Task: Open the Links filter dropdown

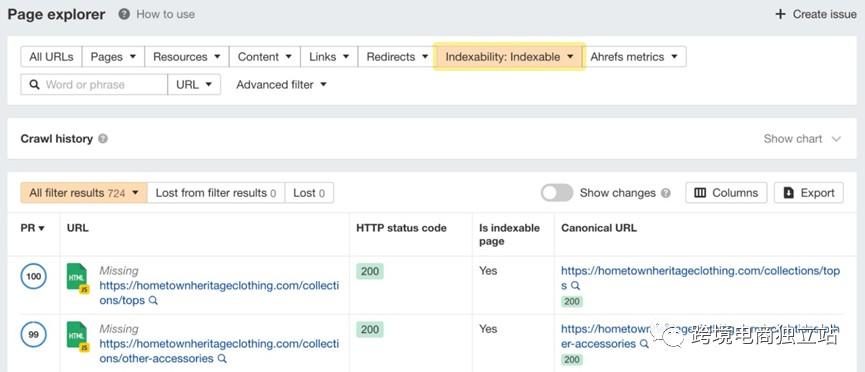Action: pyautogui.click(x=329, y=57)
